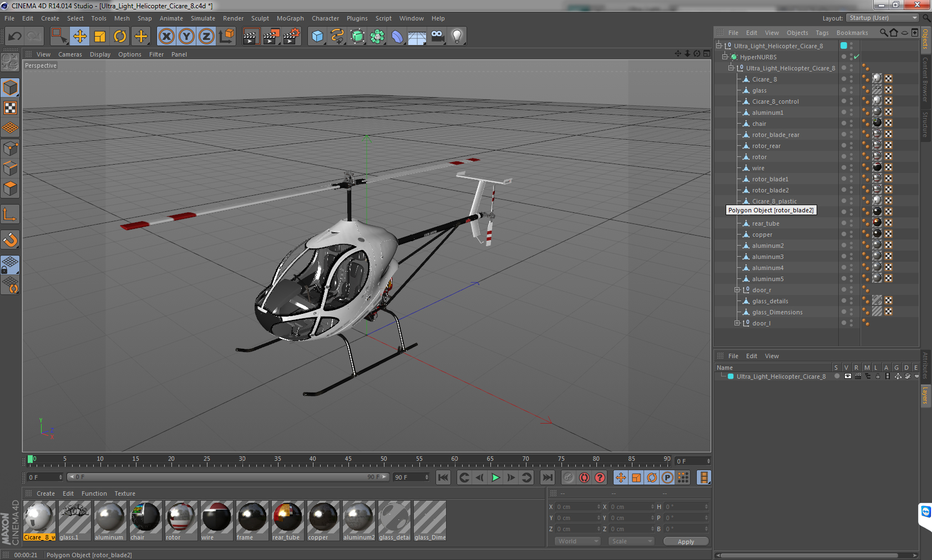
Task: Switch the coordinate system icon
Action: tap(226, 37)
